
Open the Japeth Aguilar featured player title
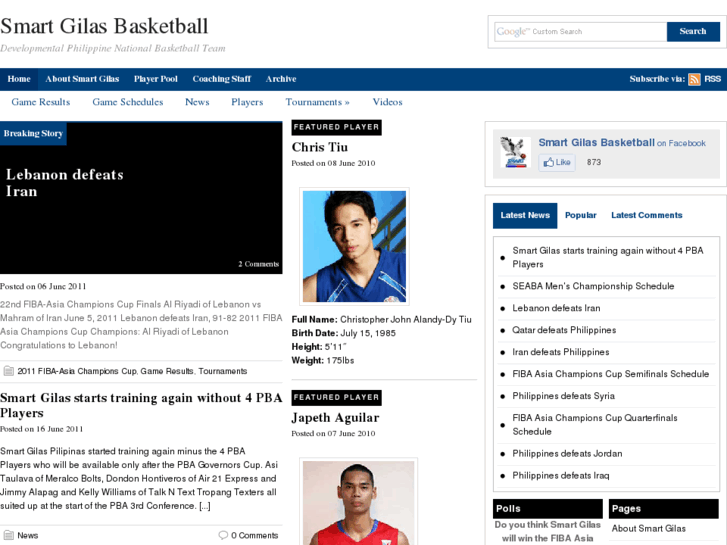click(335, 418)
